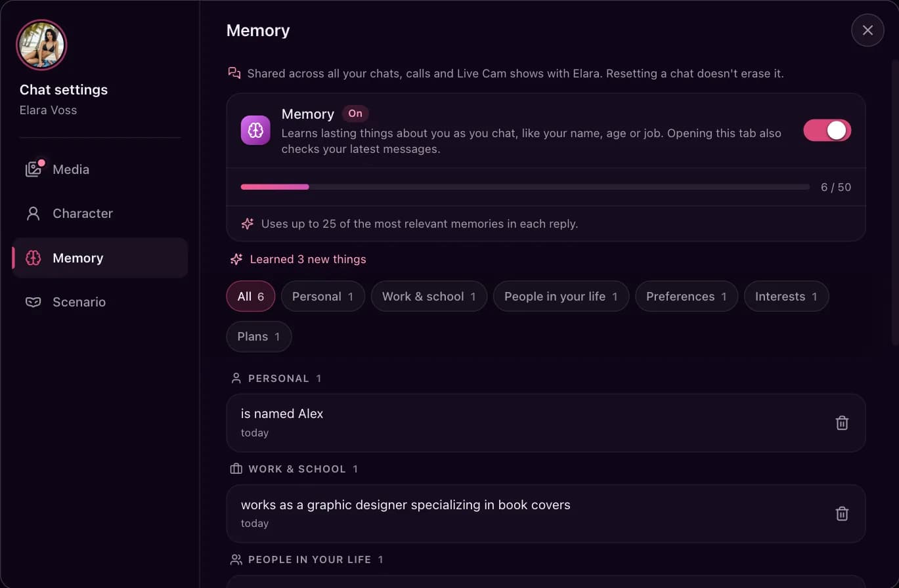Viewport: 899px width, 588px height.
Task: Turn off the Memory toggle switch
Action: pyautogui.click(x=827, y=130)
